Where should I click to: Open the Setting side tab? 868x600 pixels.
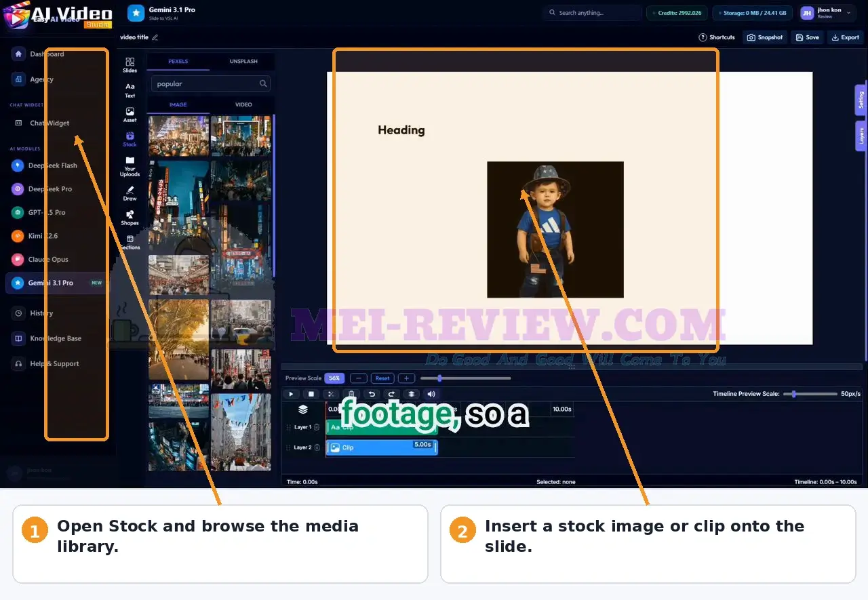[x=861, y=100]
